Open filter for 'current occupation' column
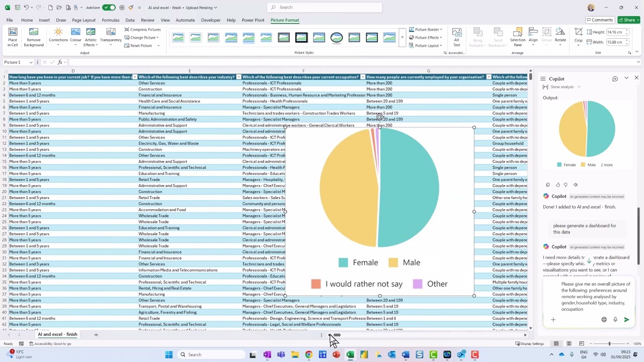Image resolution: width=644 pixels, height=362 pixels. pos(363,77)
